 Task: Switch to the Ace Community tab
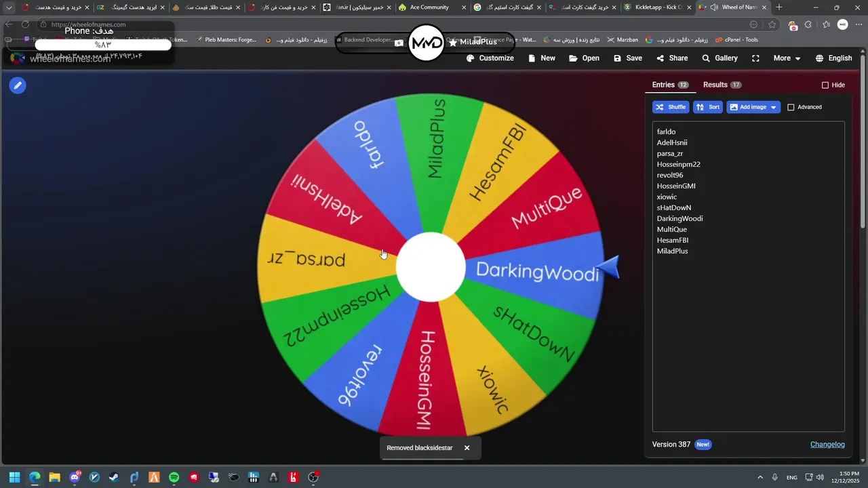point(431,7)
